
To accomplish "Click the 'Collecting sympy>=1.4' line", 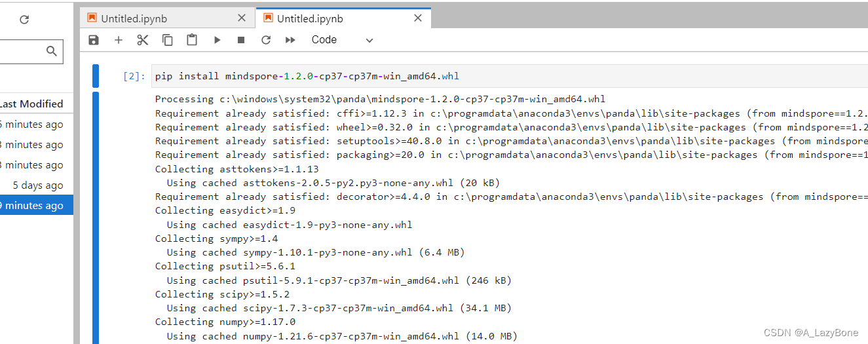I will click(x=217, y=239).
